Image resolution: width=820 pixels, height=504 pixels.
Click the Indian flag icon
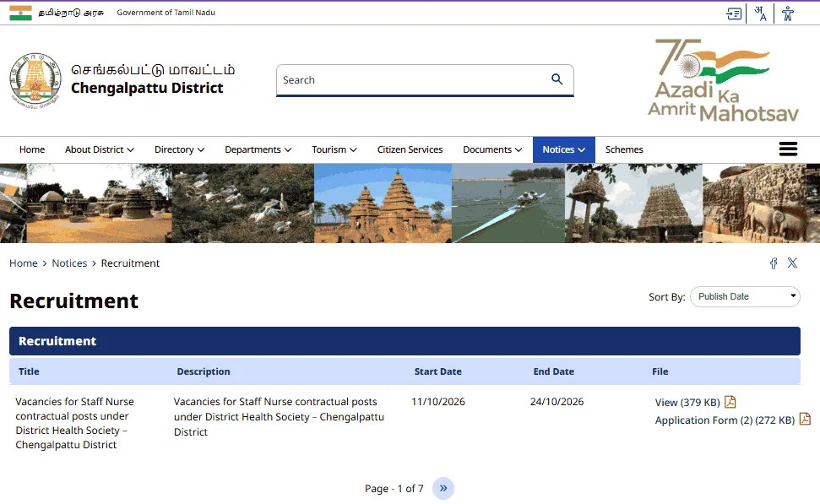point(20,13)
